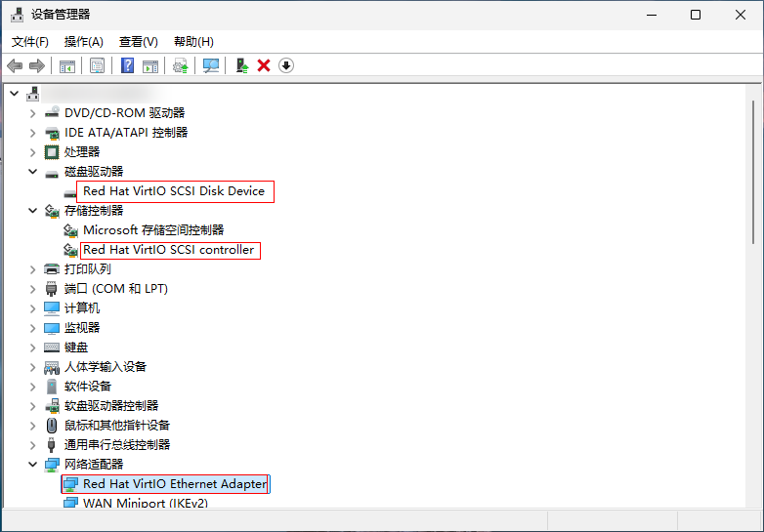
Task: Collapse the root computer node chevron
Action: point(14,93)
